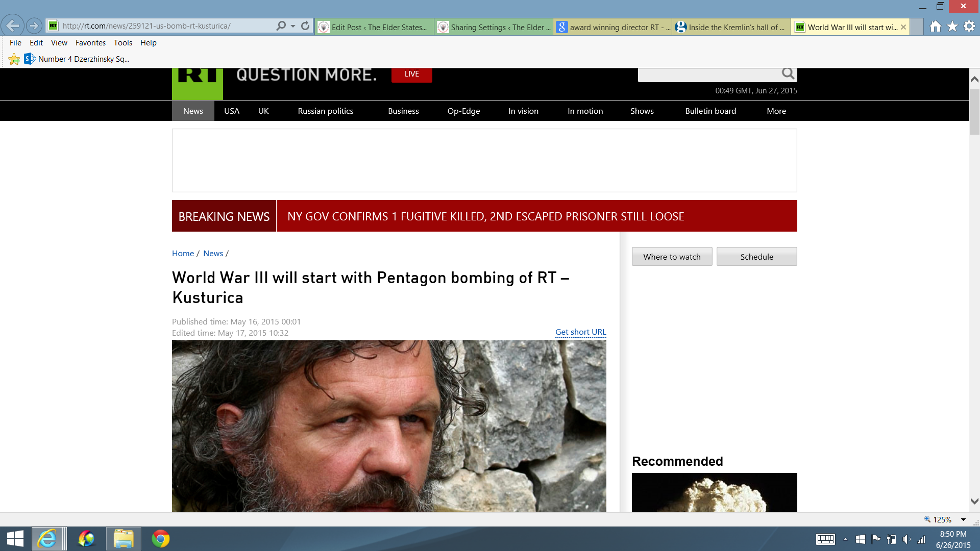Viewport: 980px width, 551px height.
Task: Click the vertical scrollbar down arrow
Action: coord(974,501)
